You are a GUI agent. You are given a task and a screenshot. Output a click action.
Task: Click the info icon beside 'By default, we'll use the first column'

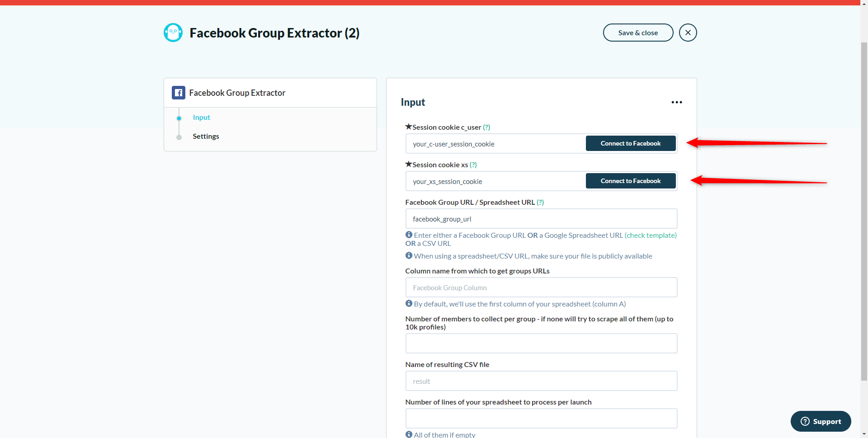[x=409, y=303]
